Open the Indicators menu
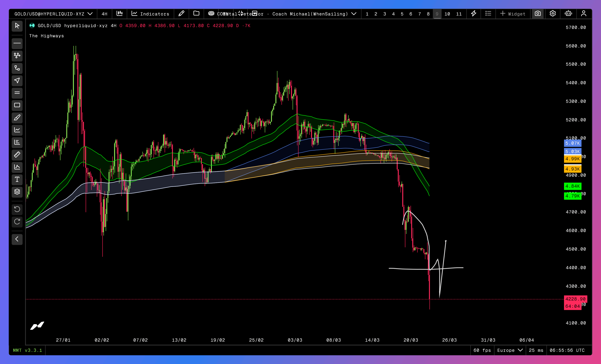The image size is (601, 364). point(150,14)
